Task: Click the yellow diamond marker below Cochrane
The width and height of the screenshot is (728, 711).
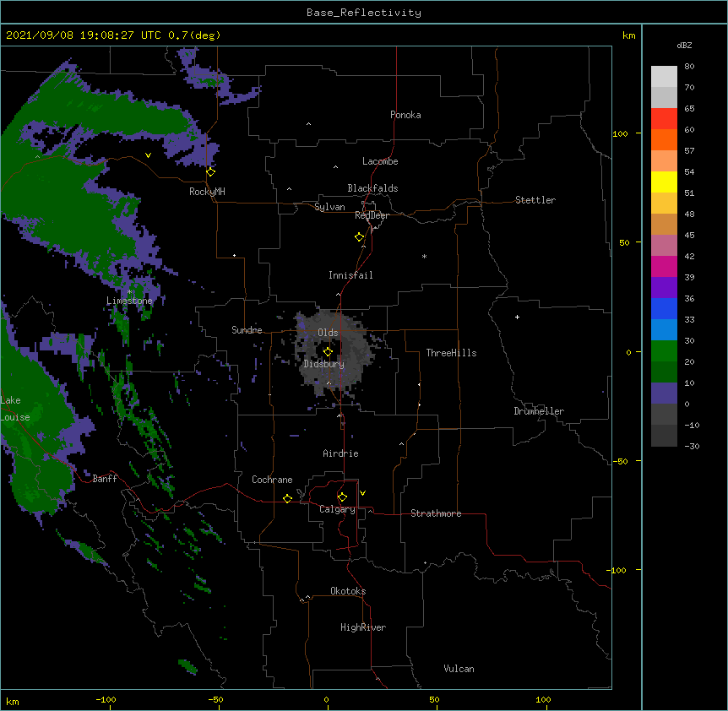Action: (x=287, y=498)
